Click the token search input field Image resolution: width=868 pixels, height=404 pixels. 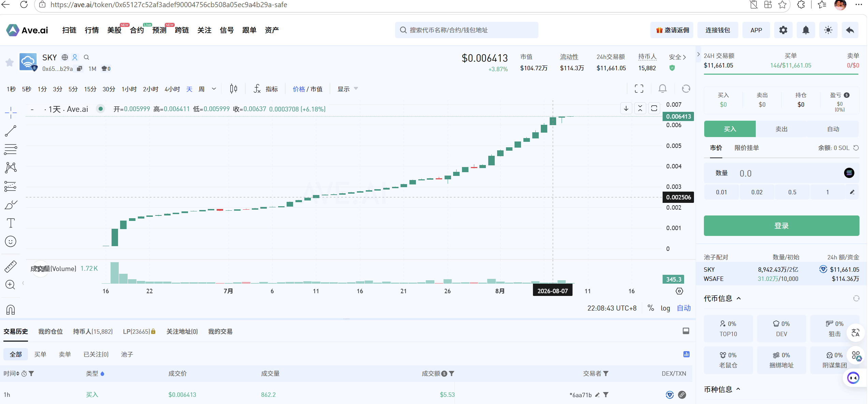[466, 30]
